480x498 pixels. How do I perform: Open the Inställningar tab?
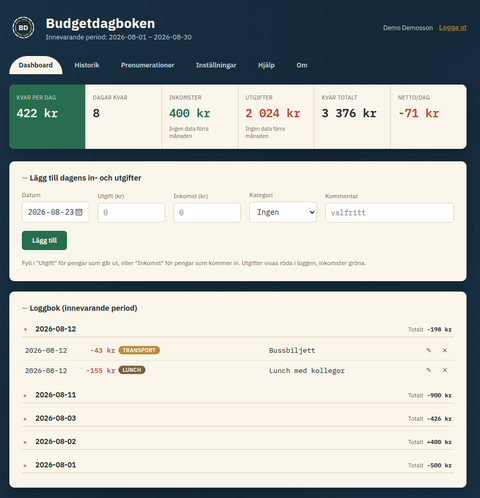pos(216,65)
